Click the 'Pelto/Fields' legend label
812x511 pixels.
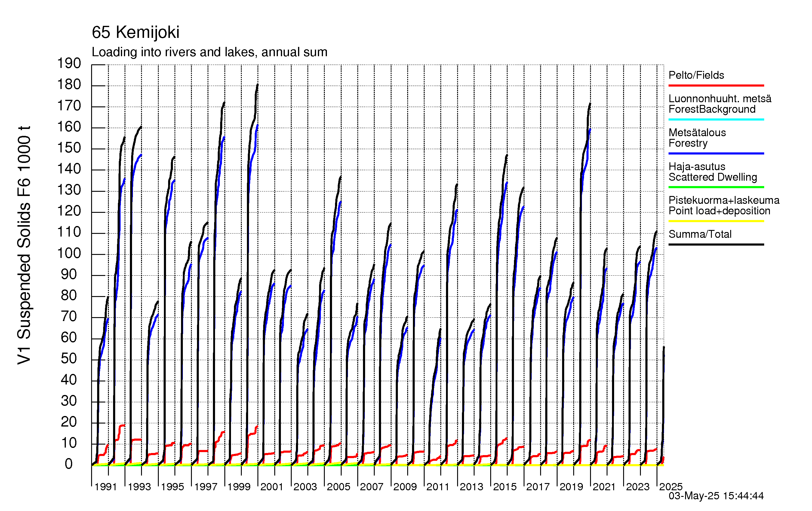point(696,75)
